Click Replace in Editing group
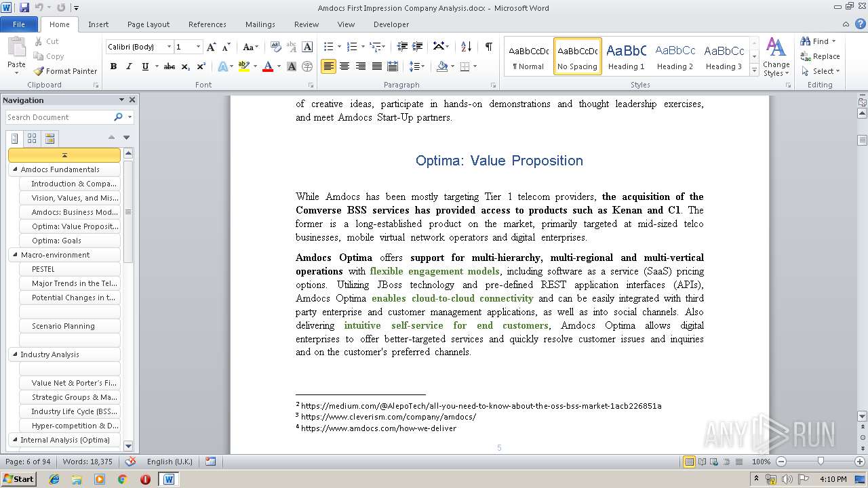Image resolution: width=868 pixels, height=488 pixels. click(821, 56)
